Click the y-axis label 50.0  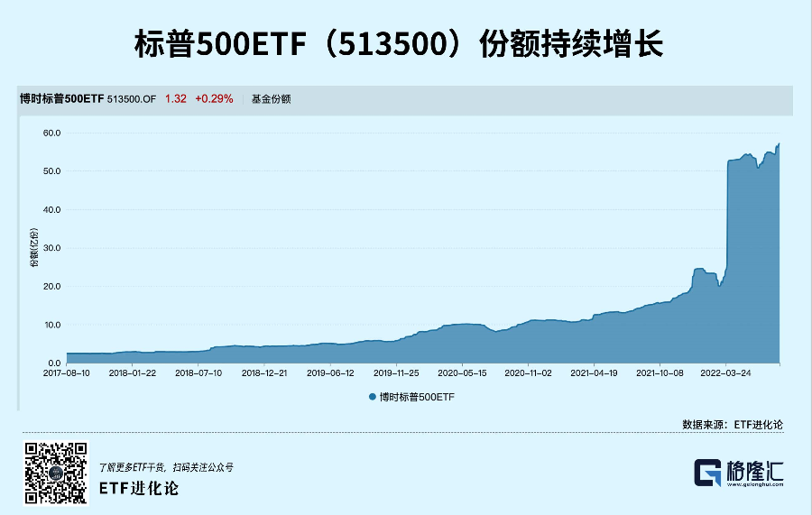point(51,171)
